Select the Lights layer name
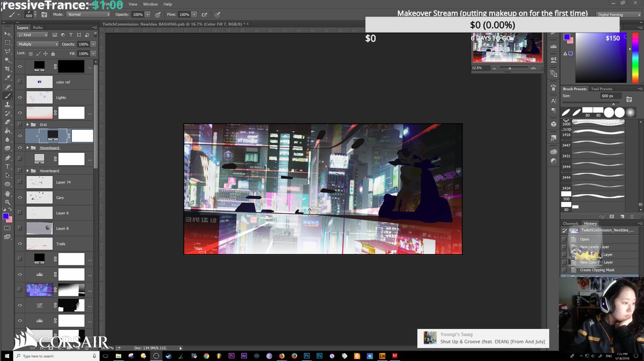Image resolution: width=644 pixels, height=361 pixels. point(61,98)
